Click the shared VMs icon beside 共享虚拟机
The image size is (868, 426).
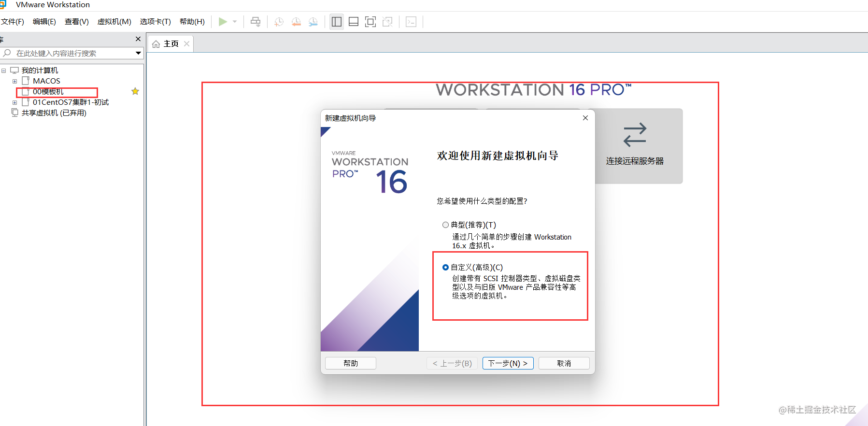pyautogui.click(x=14, y=113)
